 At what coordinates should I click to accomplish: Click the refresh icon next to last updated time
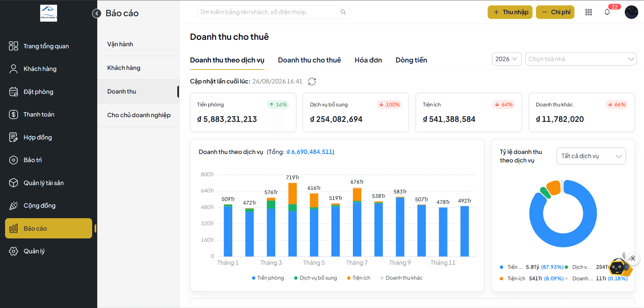point(312,81)
